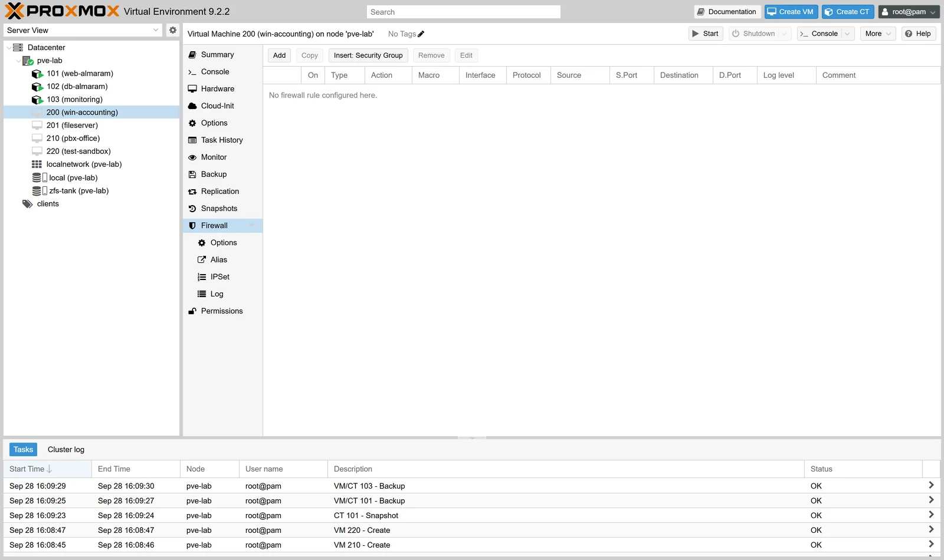This screenshot has height=560, width=944.
Task: Click Insert: Security Group button
Action: coord(368,55)
